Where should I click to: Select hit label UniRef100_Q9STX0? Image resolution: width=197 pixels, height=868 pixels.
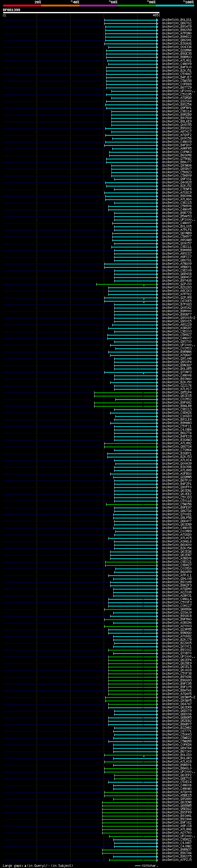click(176, 342)
